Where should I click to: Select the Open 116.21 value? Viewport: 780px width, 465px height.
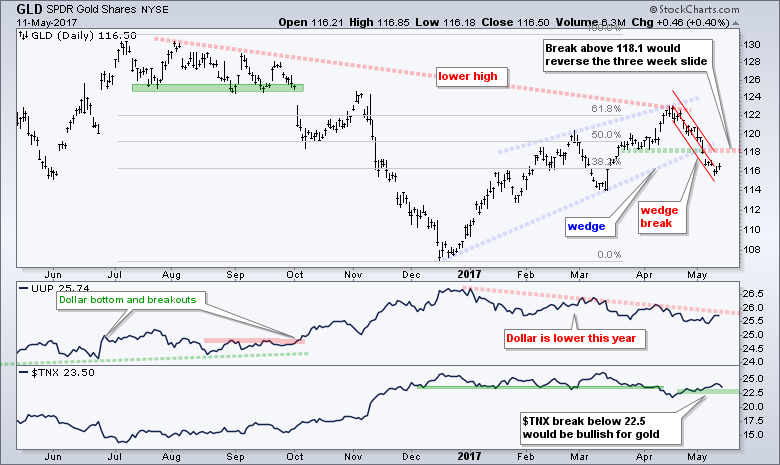pyautogui.click(x=310, y=22)
